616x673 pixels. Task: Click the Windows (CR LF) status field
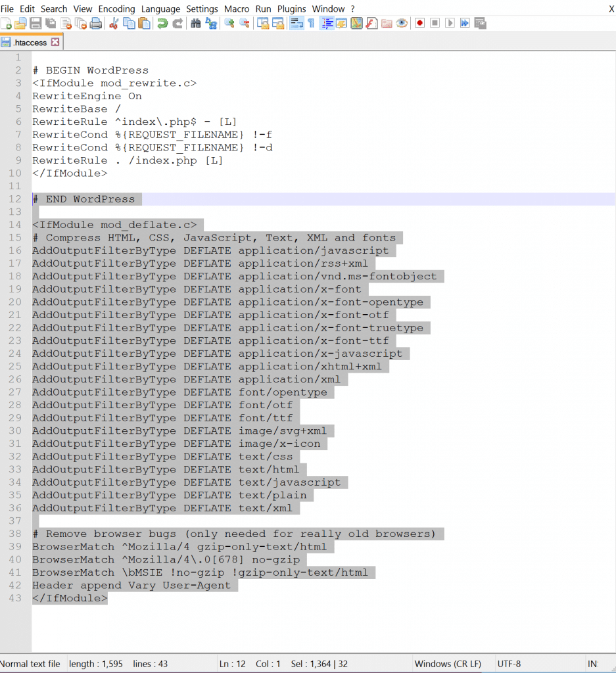(x=450, y=663)
